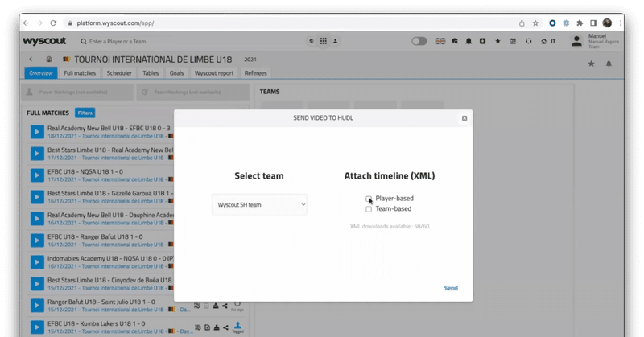Click the Chrome address bar

(x=287, y=23)
